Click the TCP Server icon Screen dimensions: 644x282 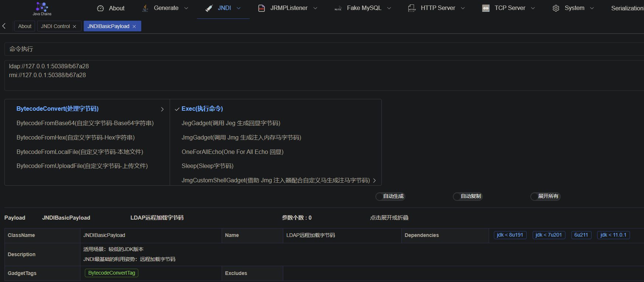[486, 8]
